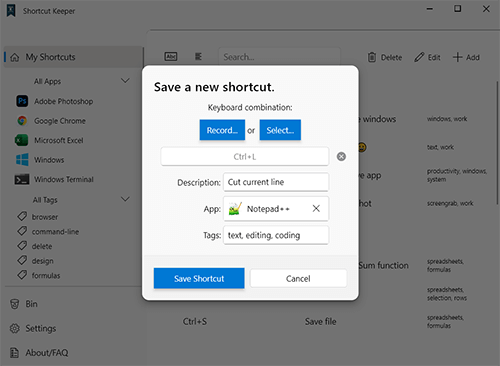Click the Record... button
The image size is (500, 366).
coord(222,130)
